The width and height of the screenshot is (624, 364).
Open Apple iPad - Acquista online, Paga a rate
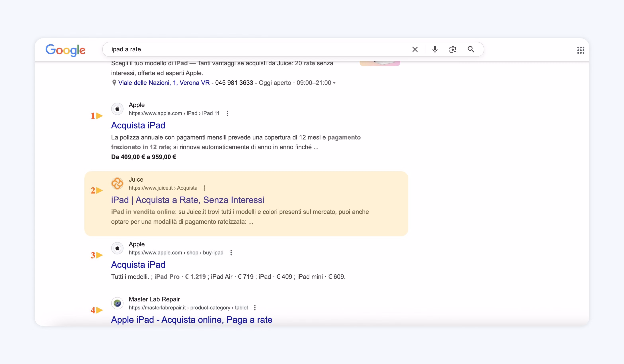(192, 320)
